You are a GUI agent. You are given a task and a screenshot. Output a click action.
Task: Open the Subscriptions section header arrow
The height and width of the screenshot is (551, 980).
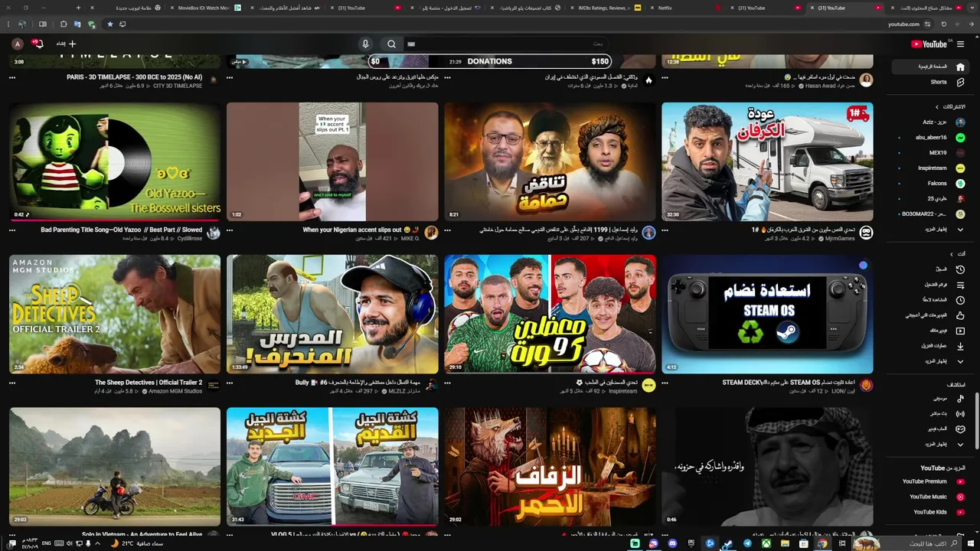point(936,107)
